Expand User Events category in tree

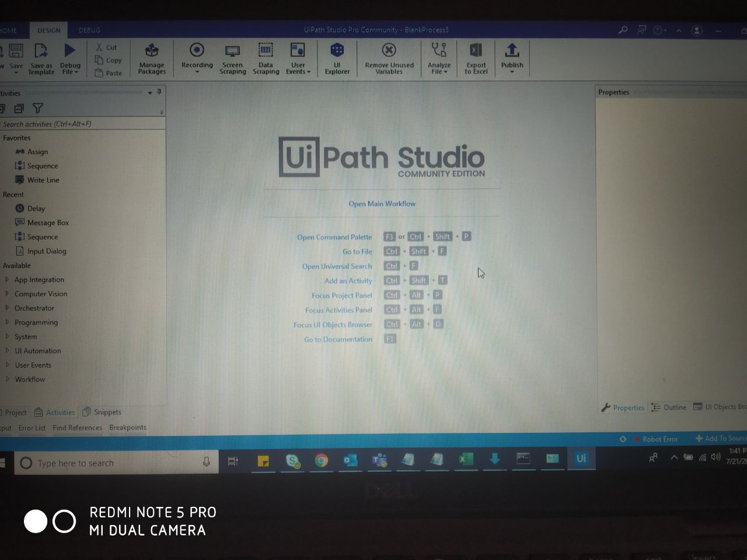click(x=7, y=365)
